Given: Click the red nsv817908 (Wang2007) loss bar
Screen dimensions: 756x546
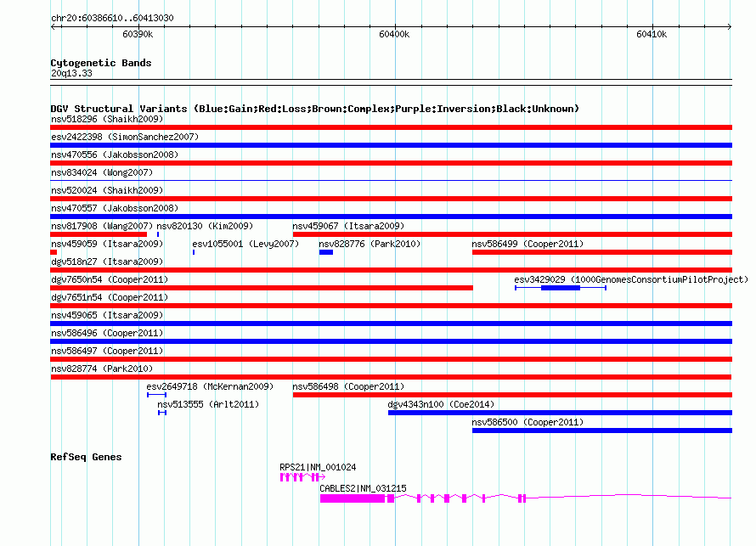Looking at the screenshot, I should coord(99,234).
